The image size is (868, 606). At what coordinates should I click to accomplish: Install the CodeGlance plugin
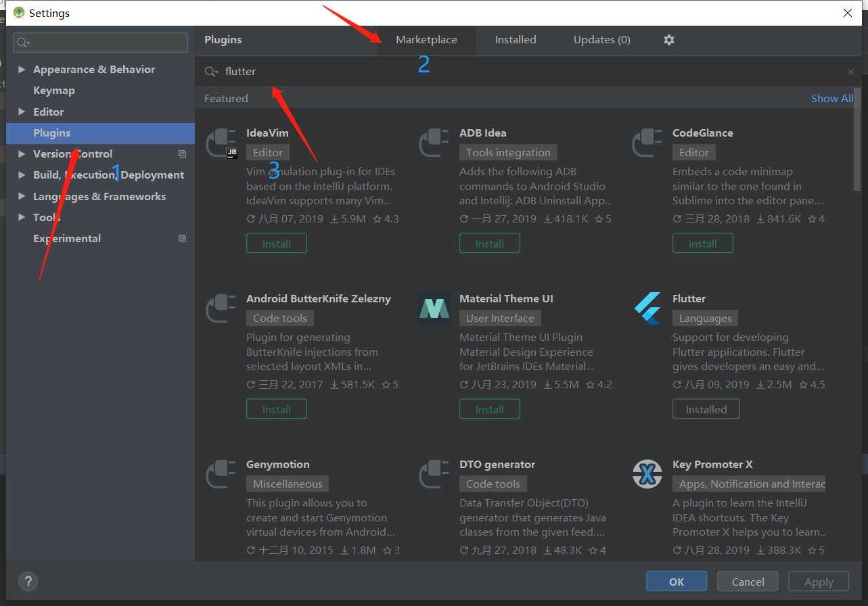703,243
